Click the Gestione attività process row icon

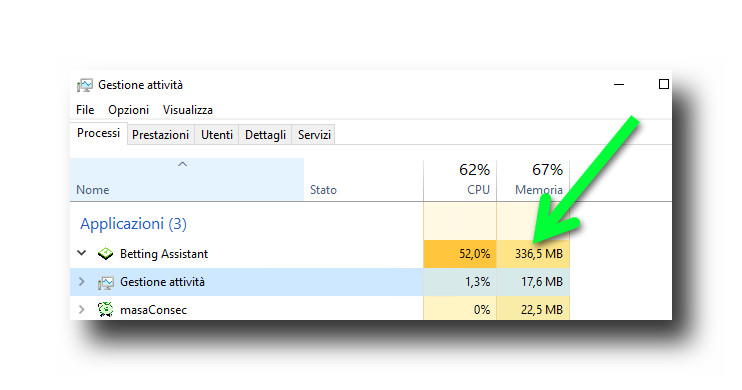(106, 283)
